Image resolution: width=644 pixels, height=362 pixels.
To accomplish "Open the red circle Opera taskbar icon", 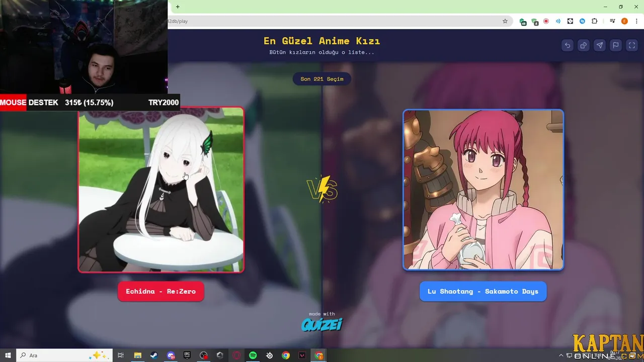I will pyautogui.click(x=236, y=355).
